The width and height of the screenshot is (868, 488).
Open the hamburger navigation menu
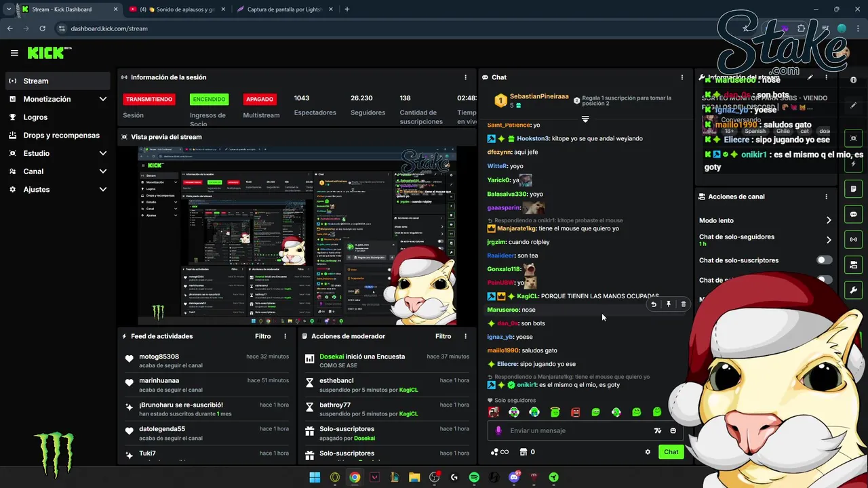14,53
